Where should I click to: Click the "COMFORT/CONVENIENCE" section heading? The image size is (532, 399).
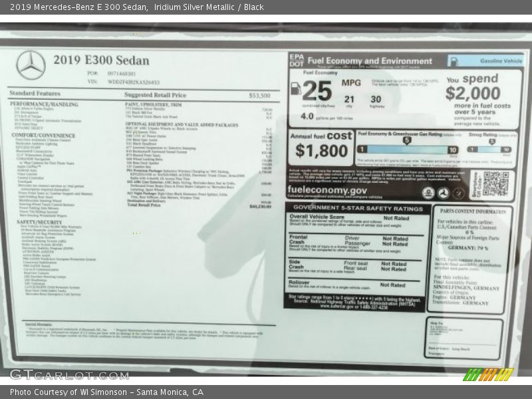point(43,136)
